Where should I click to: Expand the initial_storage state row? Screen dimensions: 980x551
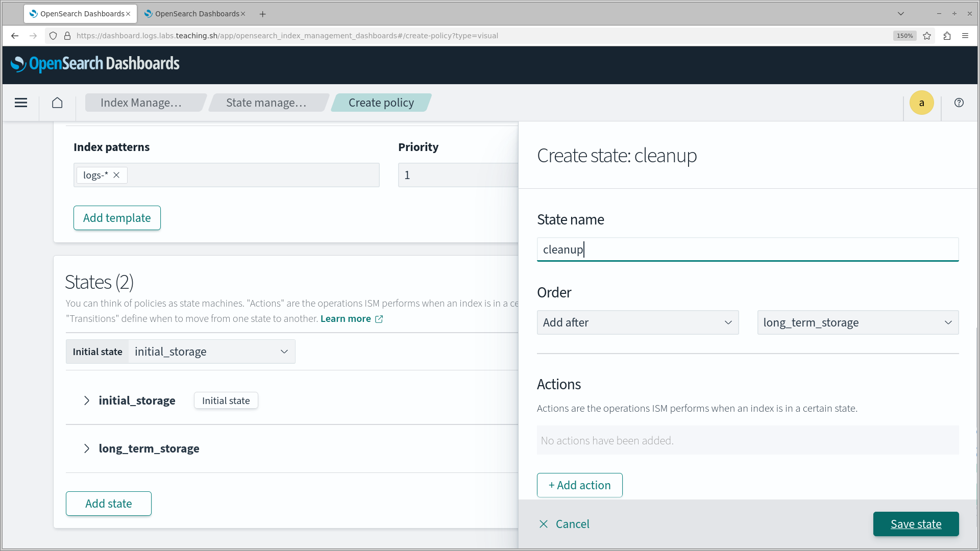tap(86, 400)
